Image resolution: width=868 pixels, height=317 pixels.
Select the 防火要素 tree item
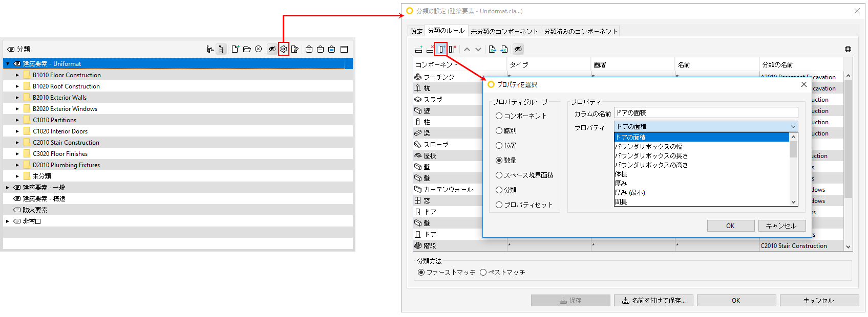pos(178,210)
